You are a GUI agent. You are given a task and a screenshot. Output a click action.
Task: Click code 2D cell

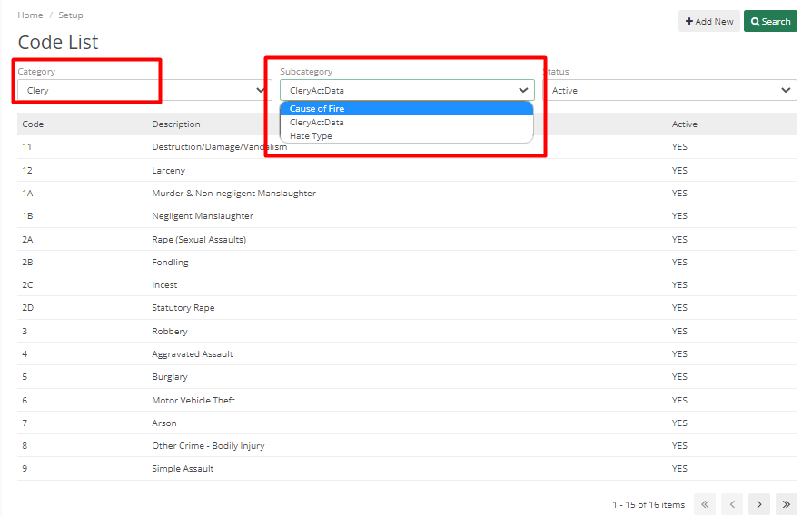27,308
